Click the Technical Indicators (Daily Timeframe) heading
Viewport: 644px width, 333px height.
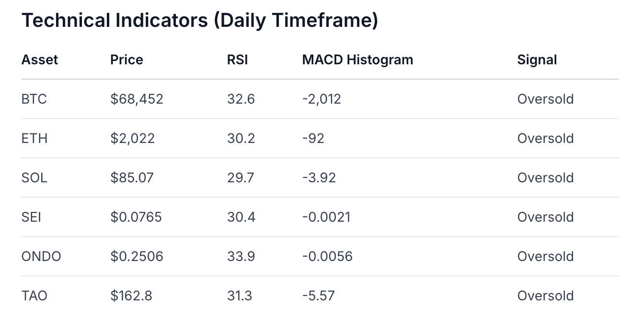[200, 21]
